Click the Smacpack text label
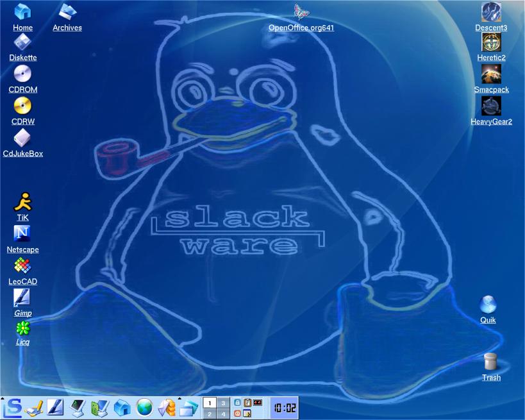The image size is (525, 420). (491, 89)
